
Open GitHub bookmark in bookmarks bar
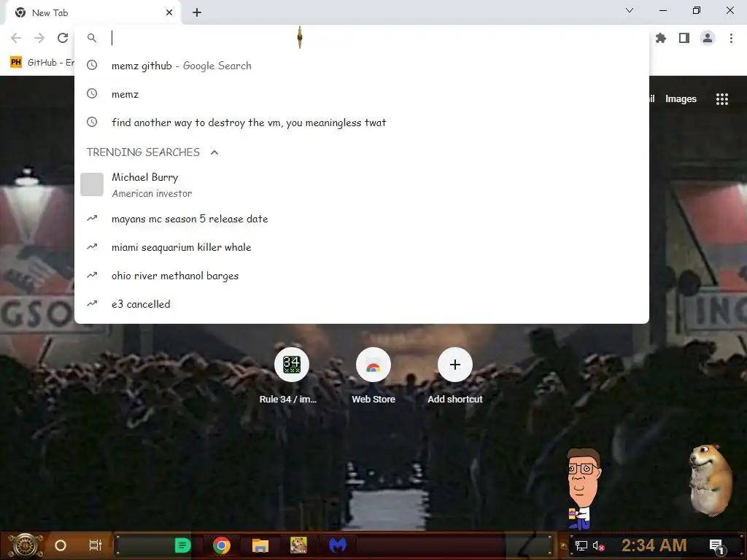click(42, 63)
